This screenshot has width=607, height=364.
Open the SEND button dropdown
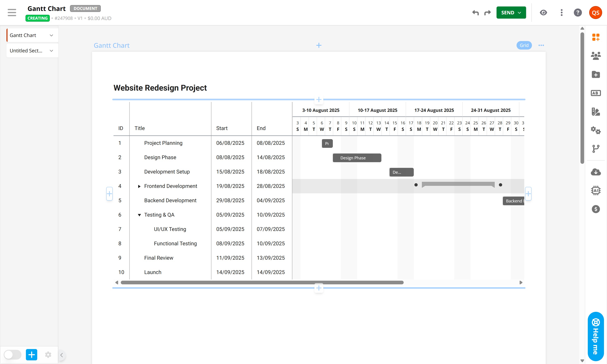click(x=519, y=13)
